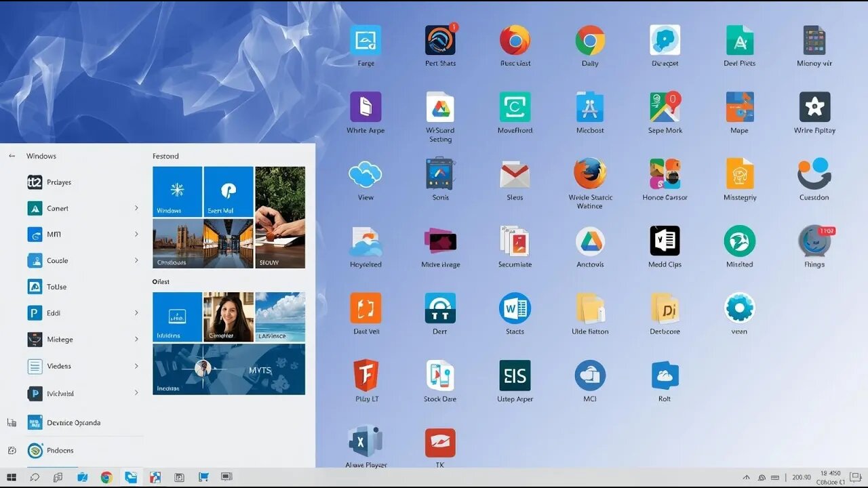Open the taskbar clock and date

831,478
